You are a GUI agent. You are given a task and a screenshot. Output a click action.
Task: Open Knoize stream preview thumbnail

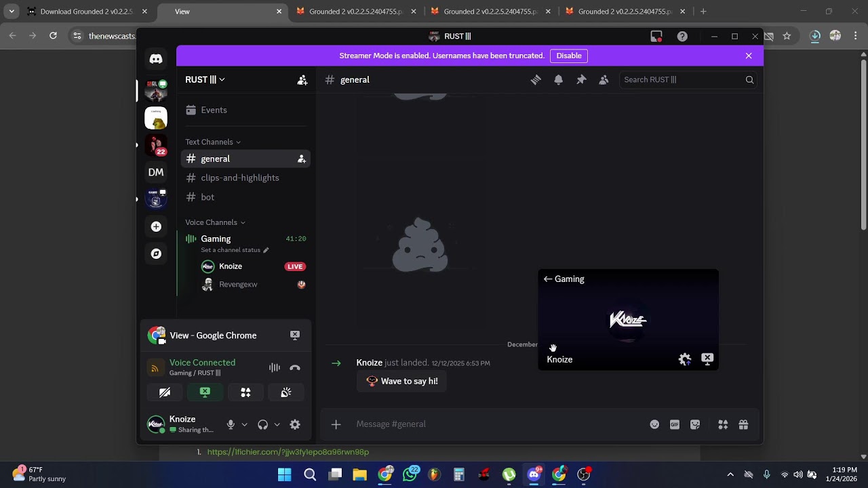click(x=628, y=320)
